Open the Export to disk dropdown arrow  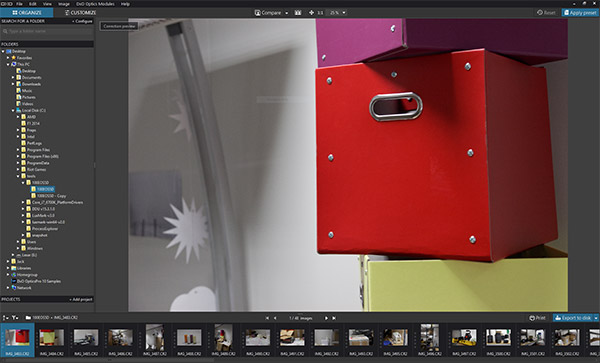(596, 318)
